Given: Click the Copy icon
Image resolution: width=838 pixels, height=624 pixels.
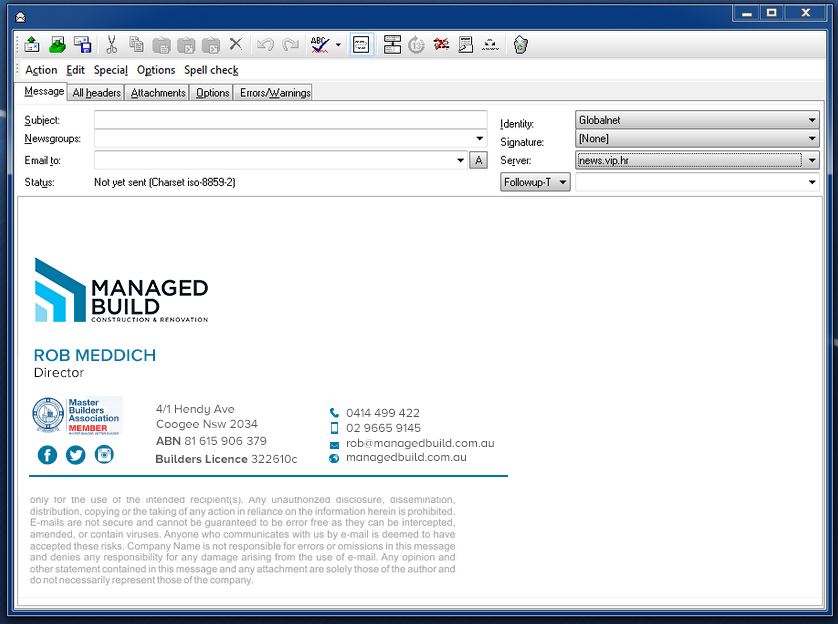Looking at the screenshot, I should [137, 45].
